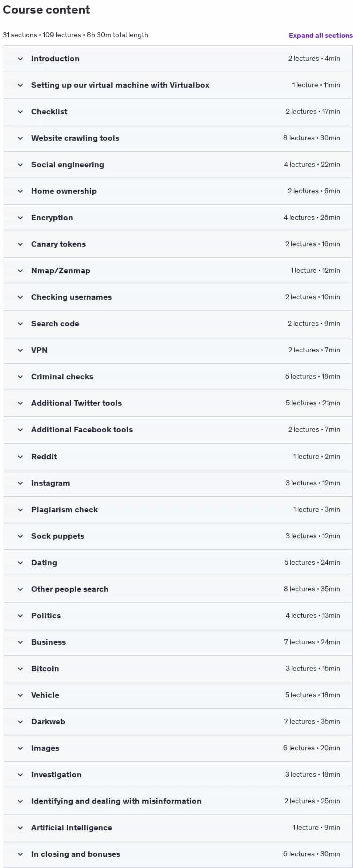Open the Canary tokens section
Image resolution: width=353 pixels, height=868 pixels.
[x=178, y=244]
